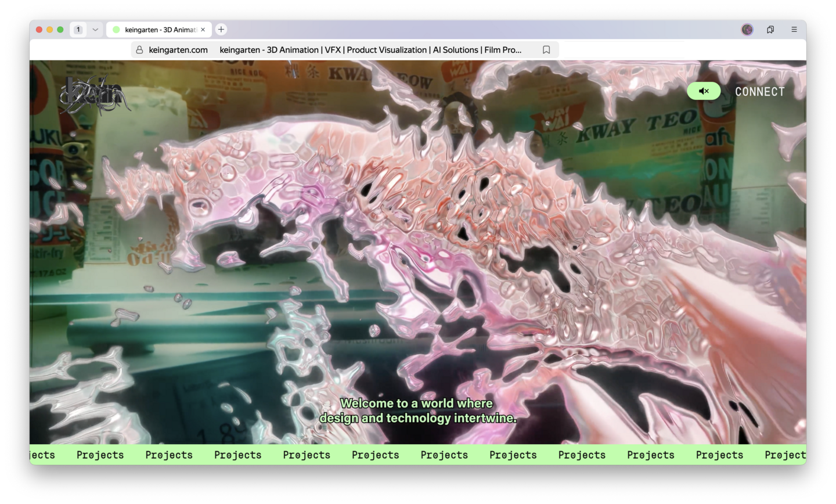
Task: Select the keingarten - 3D Animation tab
Action: click(x=158, y=30)
